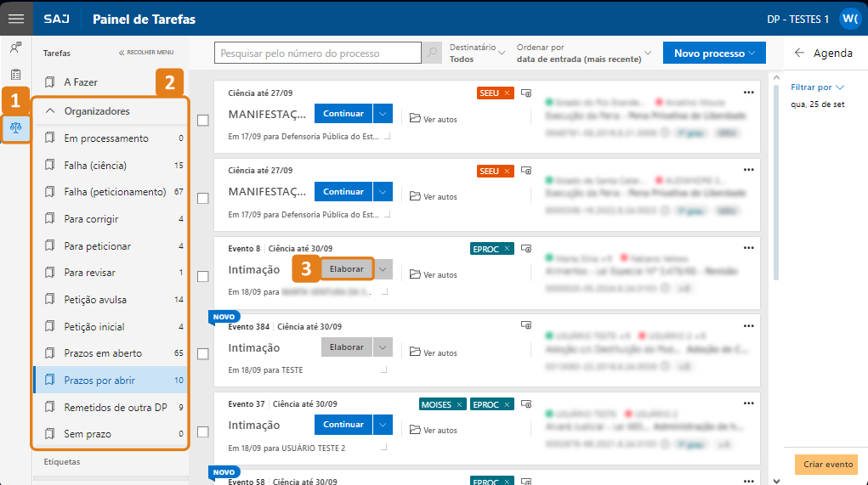Select Falha (ciência) organizer
Image resolution: width=868 pixels, height=485 pixels.
click(111, 166)
